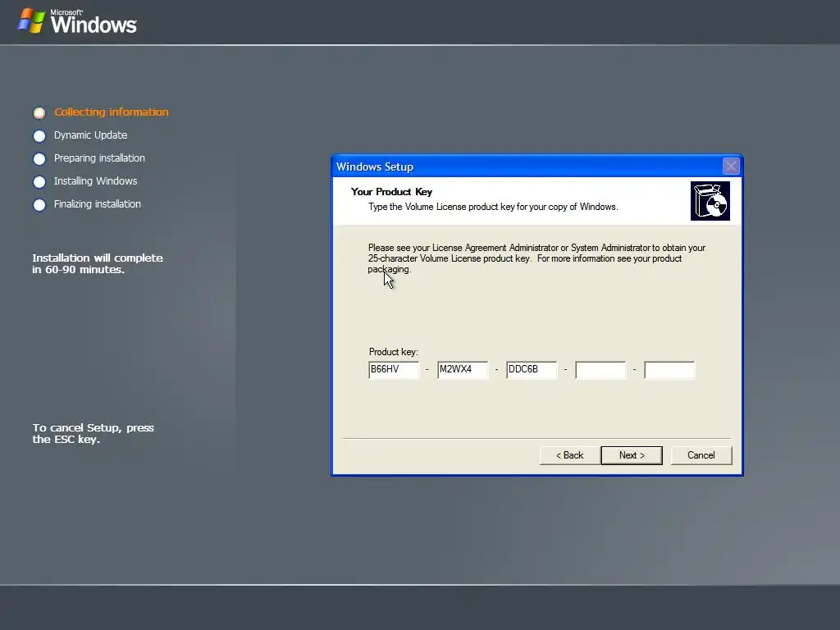This screenshot has width=840, height=630.
Task: Go back with the Back button
Action: tap(569, 455)
